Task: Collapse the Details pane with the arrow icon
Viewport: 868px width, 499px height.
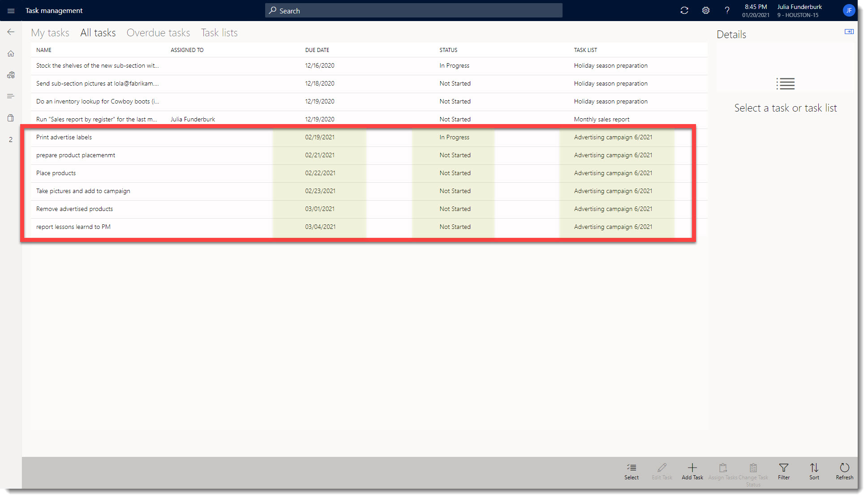Action: pyautogui.click(x=849, y=31)
